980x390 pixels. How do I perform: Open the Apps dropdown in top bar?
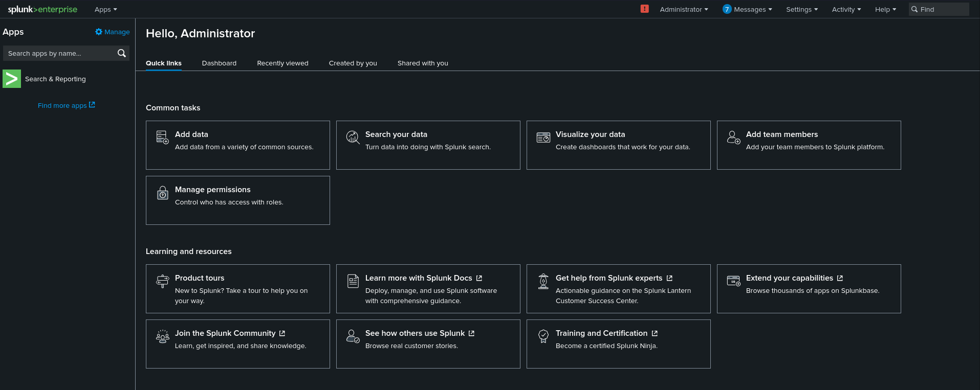[106, 9]
